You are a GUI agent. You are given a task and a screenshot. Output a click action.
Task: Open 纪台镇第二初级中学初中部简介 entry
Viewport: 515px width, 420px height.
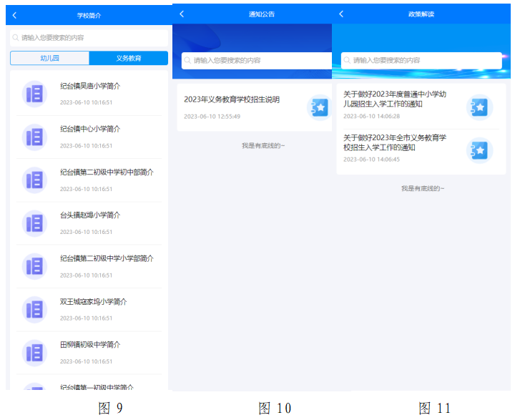tap(107, 172)
